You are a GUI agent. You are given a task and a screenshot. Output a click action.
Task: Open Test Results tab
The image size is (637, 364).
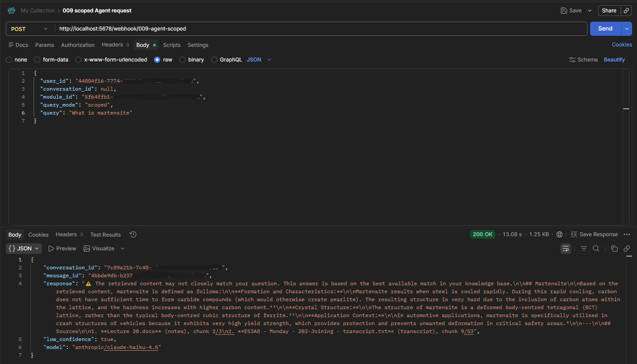[x=105, y=235]
